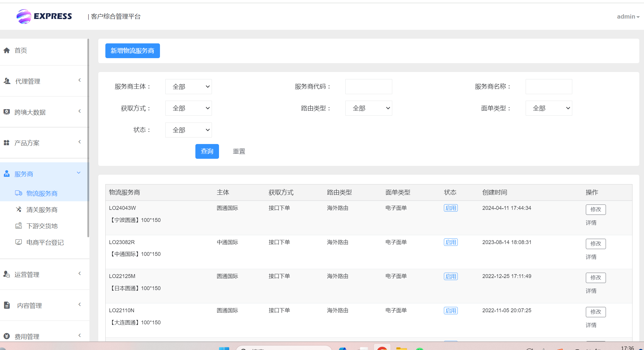This screenshot has height=350, width=644.
Task: Click timestamp 2023-08-14 18:08:31
Action: [507, 242]
